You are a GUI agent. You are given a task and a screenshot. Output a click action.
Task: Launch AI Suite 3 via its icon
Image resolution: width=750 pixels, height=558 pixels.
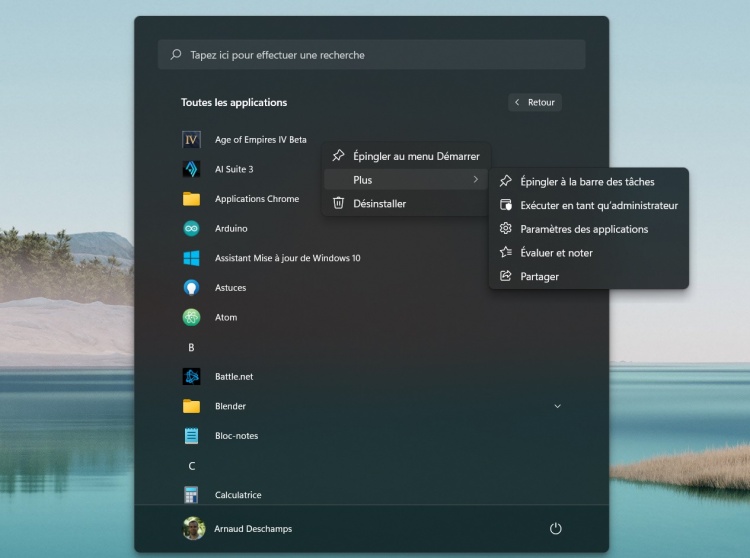191,169
